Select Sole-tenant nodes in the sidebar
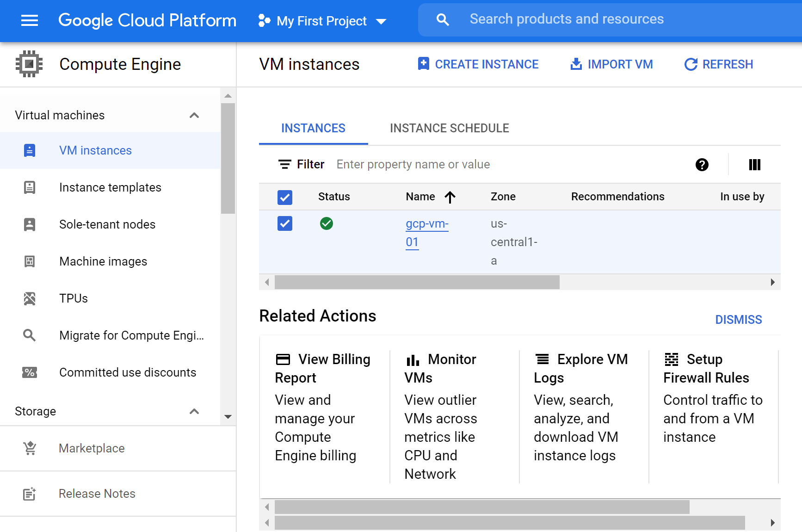This screenshot has width=802, height=532. pos(110,224)
